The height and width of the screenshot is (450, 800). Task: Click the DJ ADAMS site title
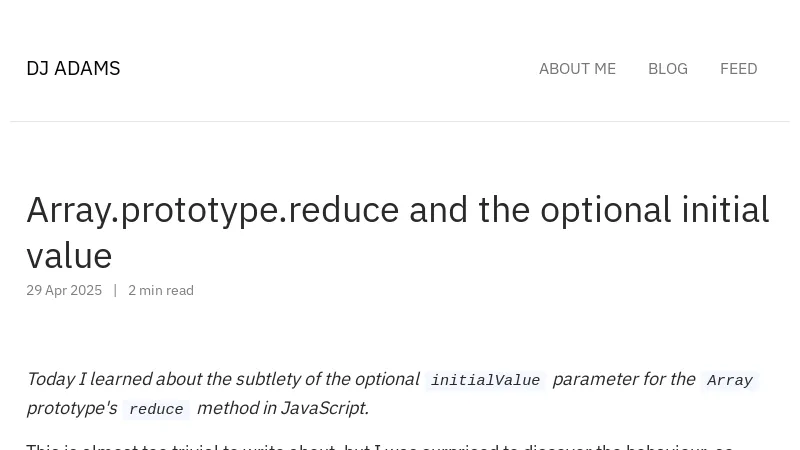(73, 68)
